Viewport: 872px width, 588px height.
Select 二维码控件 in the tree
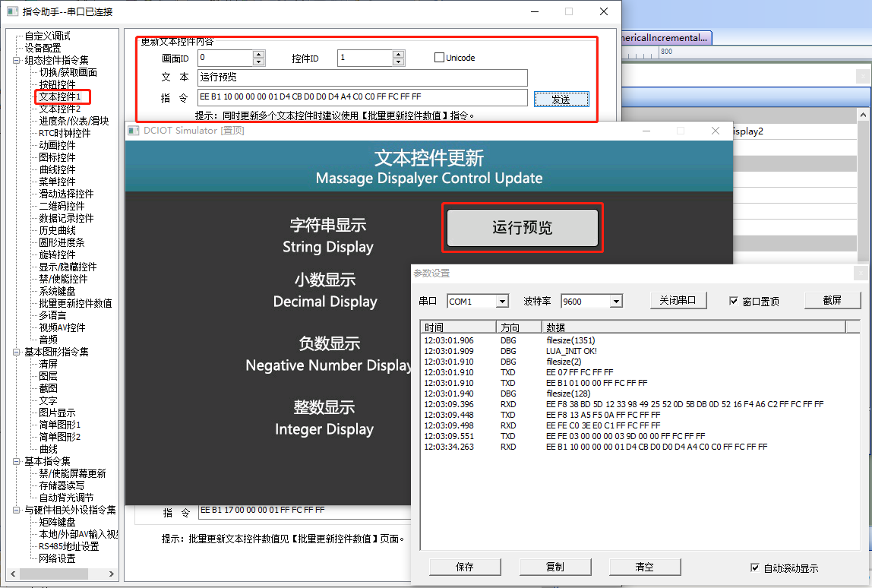point(62,206)
